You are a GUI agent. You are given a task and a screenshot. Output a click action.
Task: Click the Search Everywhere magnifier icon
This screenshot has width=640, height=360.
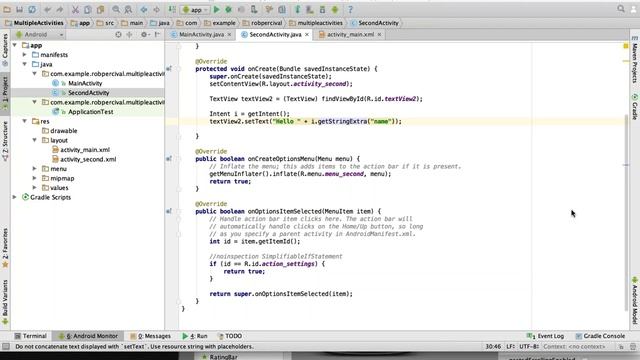tap(621, 9)
